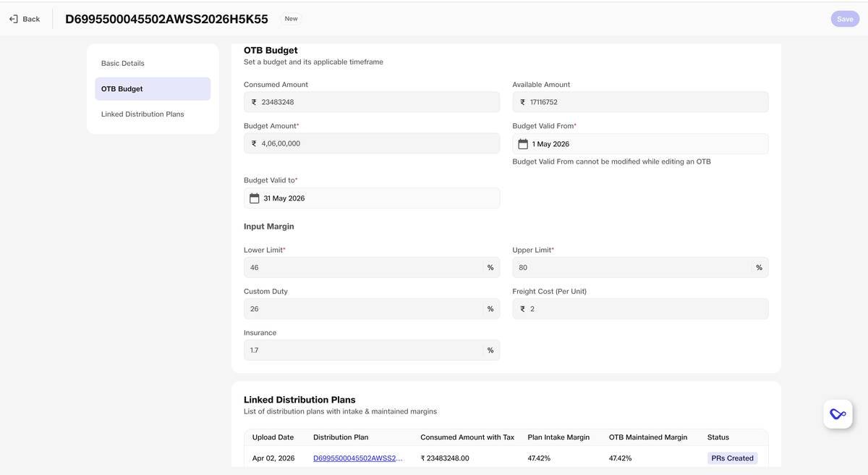Screen dimensions: 868x475
Task: Click percent suffix of Upper Limit field
Action: pyautogui.click(x=759, y=267)
